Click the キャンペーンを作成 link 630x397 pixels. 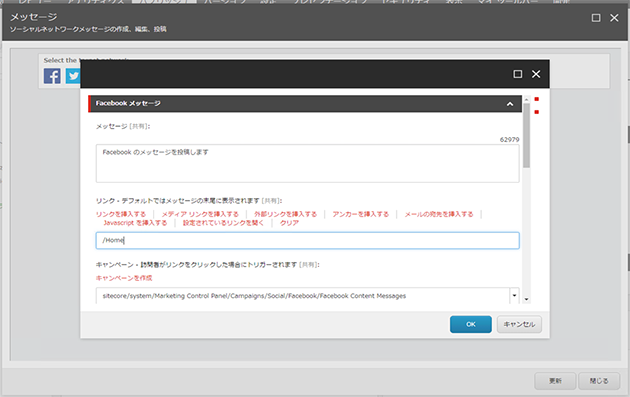click(124, 278)
